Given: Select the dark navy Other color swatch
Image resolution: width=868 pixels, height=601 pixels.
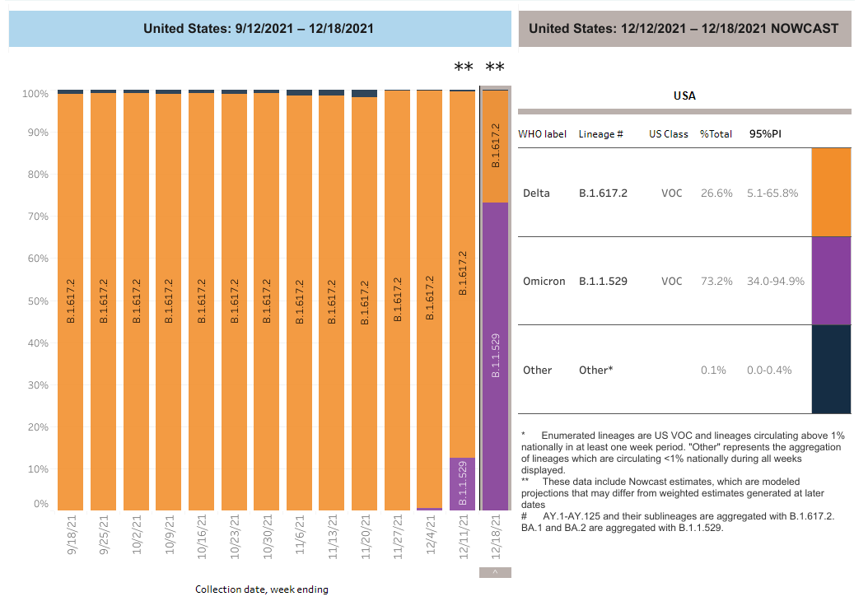Looking at the screenshot, I should (x=831, y=369).
